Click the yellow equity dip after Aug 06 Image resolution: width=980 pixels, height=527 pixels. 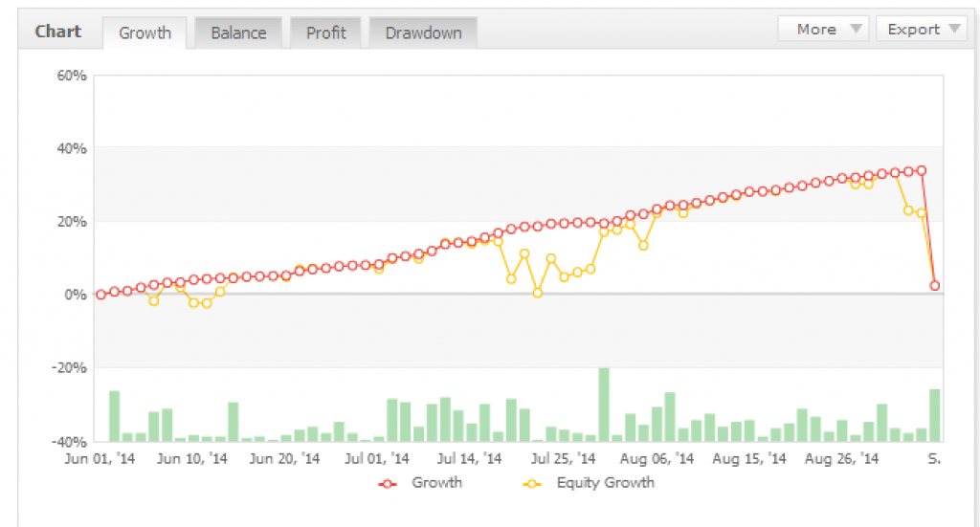[x=643, y=245]
